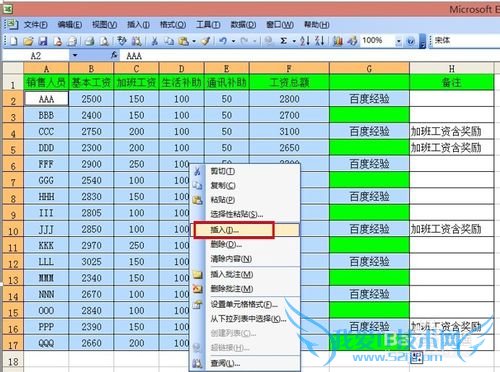Choose 插入(I)... in the context menu
Image resolution: width=500 pixels, height=372 pixels.
(245, 230)
